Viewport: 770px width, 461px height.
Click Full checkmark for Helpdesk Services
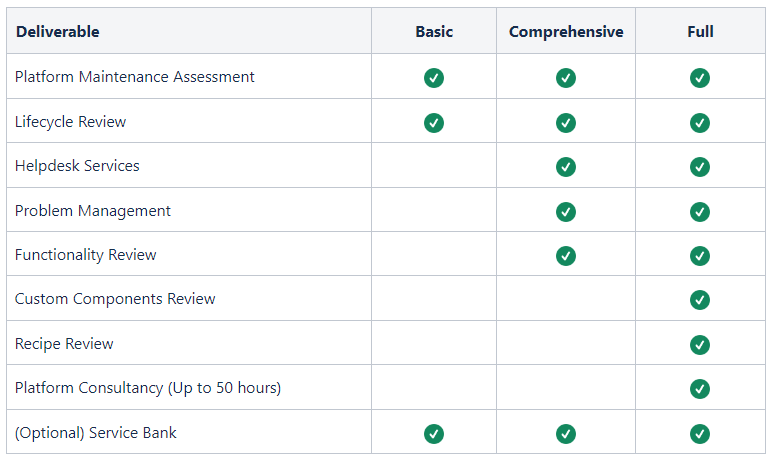699,167
